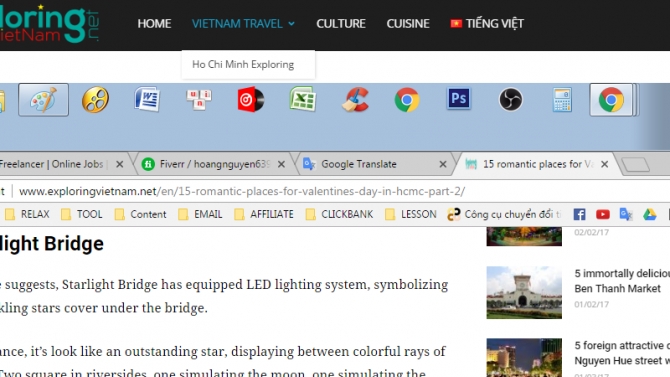Open the EMAIL bookmarks folder
The height and width of the screenshot is (377, 670).
pyautogui.click(x=200, y=214)
